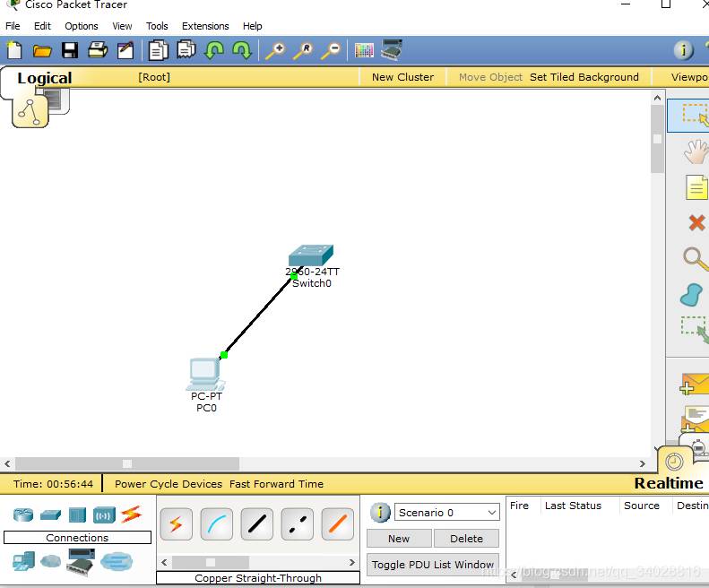
Task: Select the Switches device category
Action: [50, 514]
